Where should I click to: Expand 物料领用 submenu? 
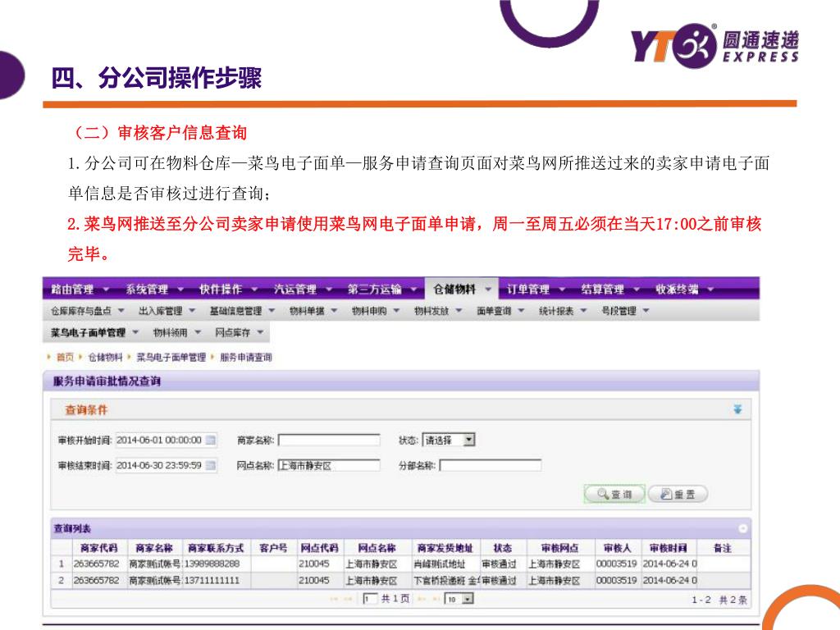(177, 333)
